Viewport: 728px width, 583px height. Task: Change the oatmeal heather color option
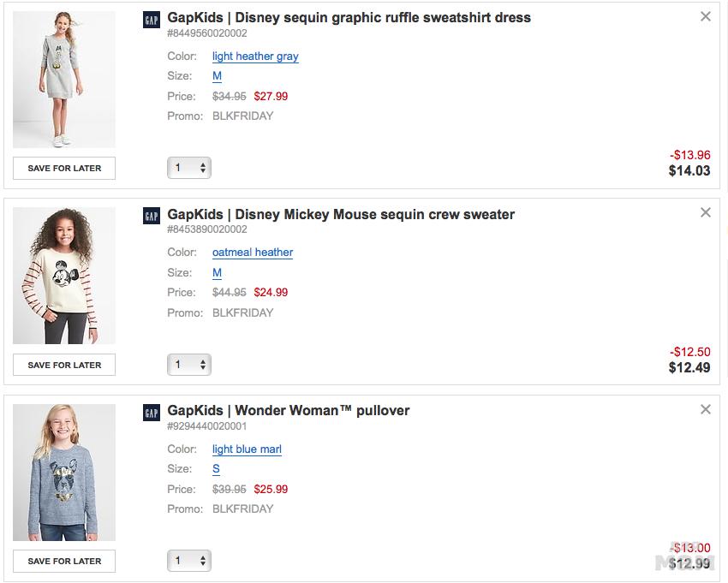[253, 253]
